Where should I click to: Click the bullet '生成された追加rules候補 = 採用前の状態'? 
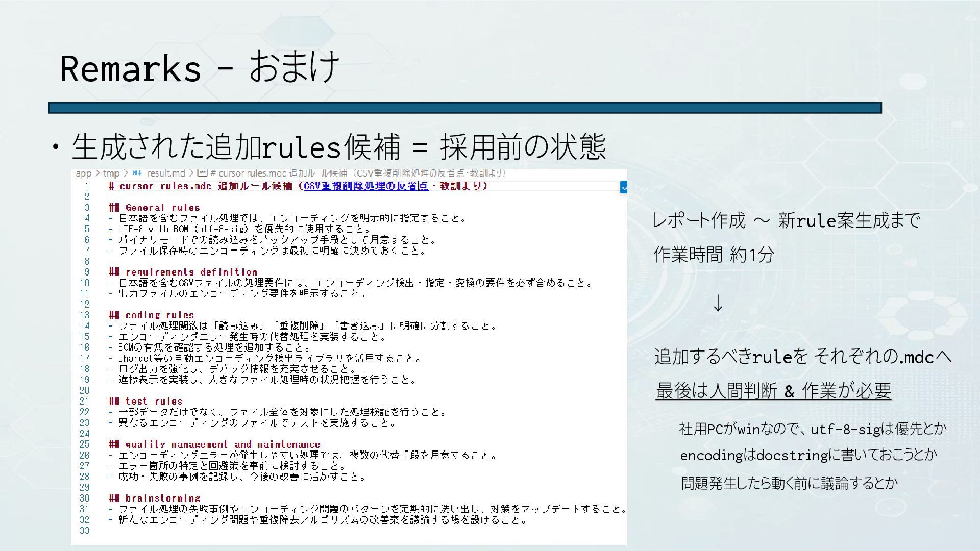pos(339,147)
